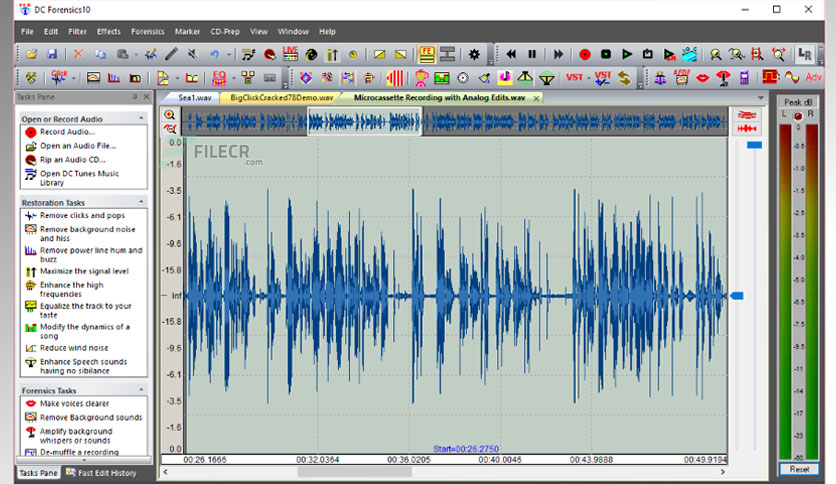
Task: Click Record Audio... task
Action: pos(67,132)
